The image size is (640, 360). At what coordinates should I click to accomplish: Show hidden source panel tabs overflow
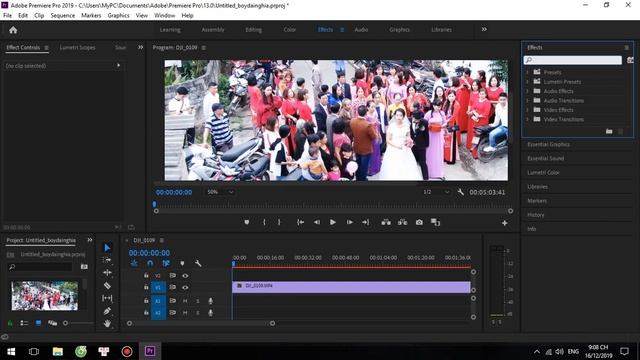coord(140,47)
